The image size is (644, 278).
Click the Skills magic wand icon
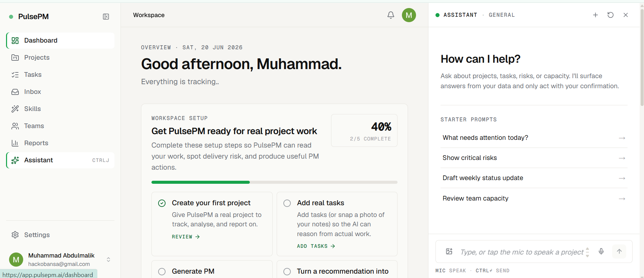(x=15, y=109)
